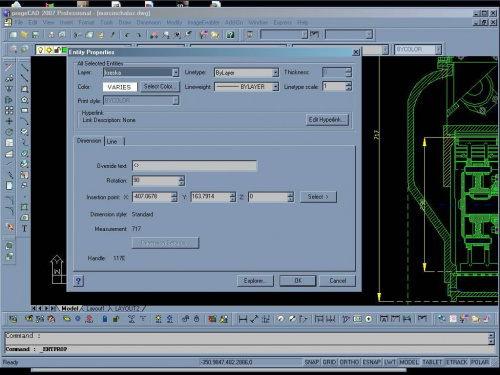Open the Linetype ByLayer dropdown
Screen dimensions: 500x375
point(275,72)
